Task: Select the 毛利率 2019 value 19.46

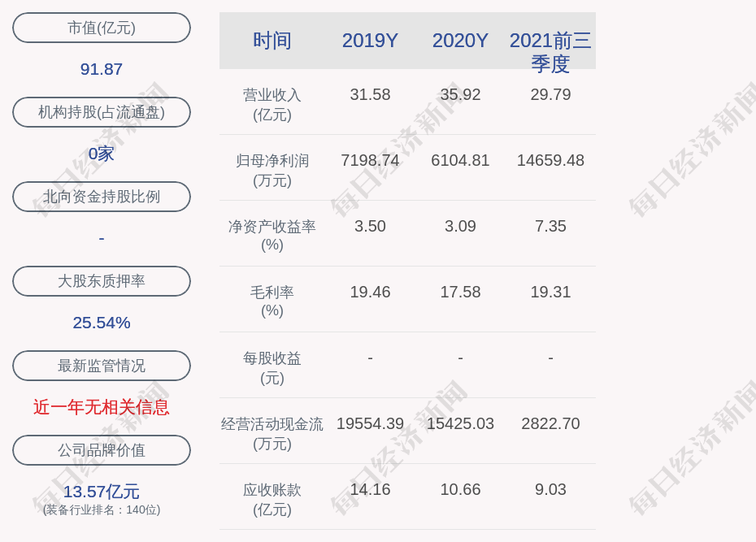Action: point(370,292)
